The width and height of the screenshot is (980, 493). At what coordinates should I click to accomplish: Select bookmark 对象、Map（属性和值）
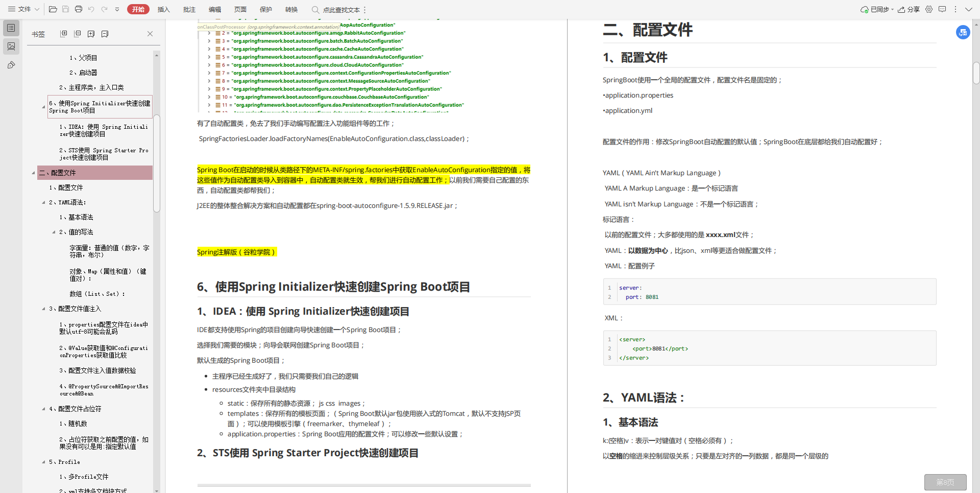coord(108,275)
